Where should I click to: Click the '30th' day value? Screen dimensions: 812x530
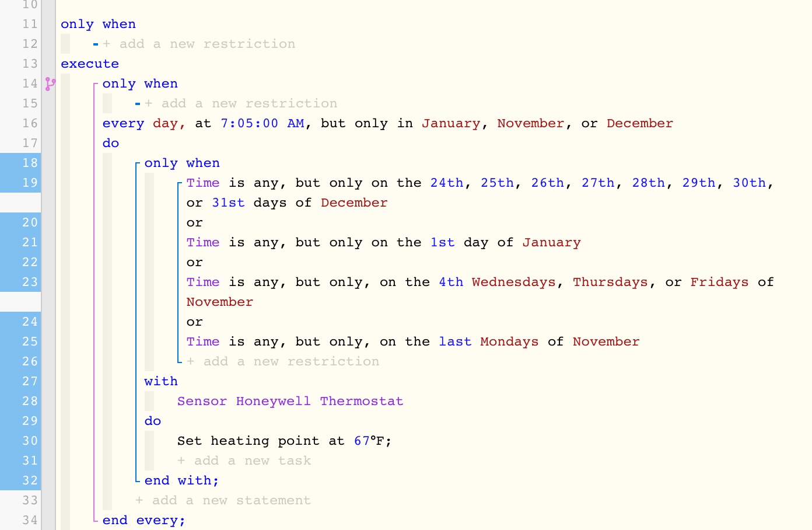point(750,183)
